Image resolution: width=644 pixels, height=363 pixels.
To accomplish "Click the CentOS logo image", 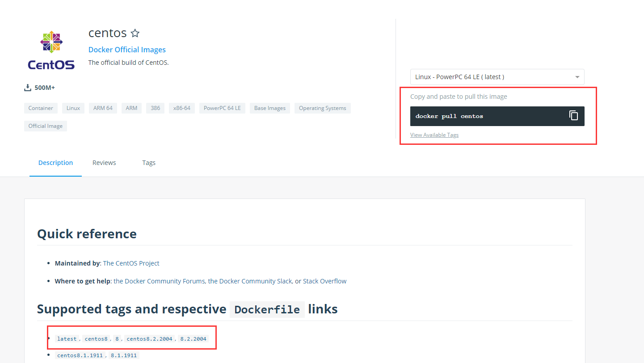I will coord(51,50).
